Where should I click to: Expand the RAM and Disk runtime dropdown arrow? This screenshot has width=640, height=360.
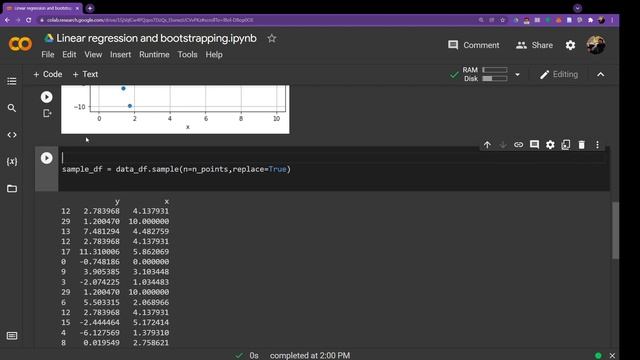tap(517, 75)
